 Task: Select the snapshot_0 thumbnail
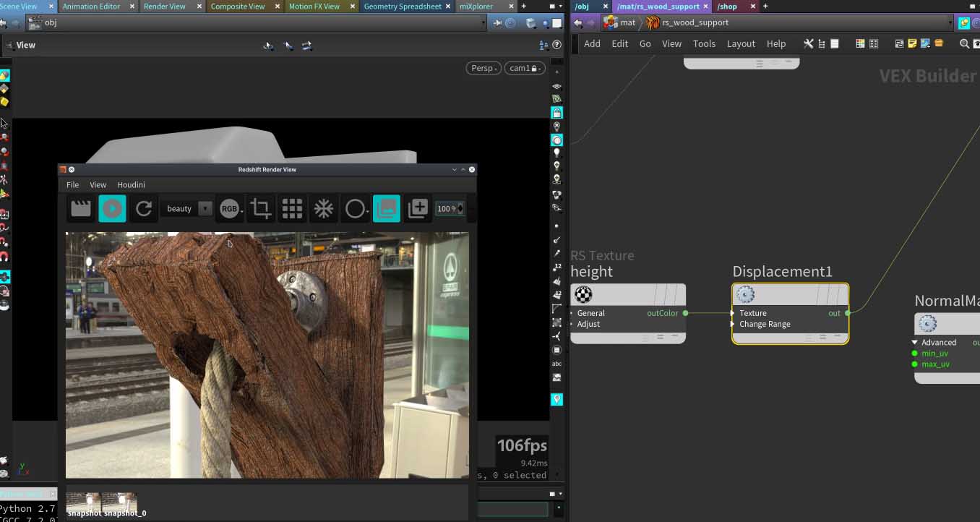(x=119, y=503)
